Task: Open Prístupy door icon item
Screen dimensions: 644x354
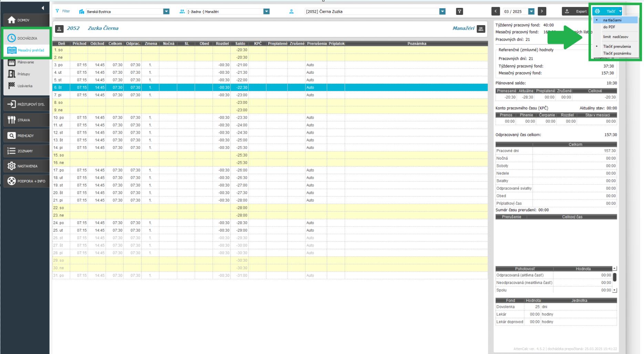Action: click(x=23, y=74)
